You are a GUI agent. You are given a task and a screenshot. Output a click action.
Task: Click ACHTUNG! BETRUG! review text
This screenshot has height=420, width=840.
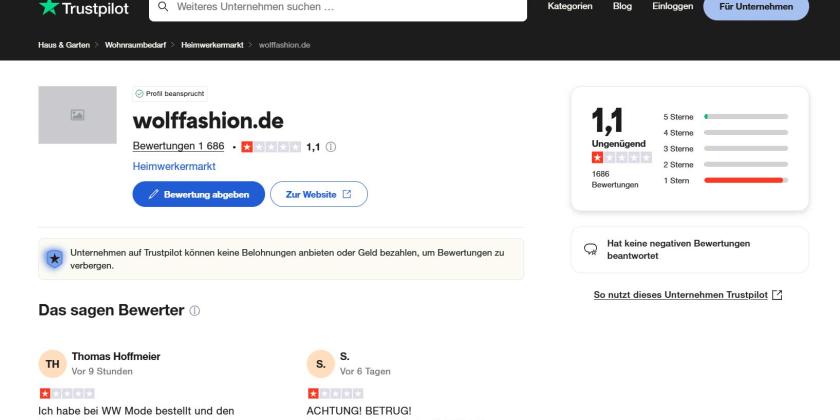click(x=359, y=411)
